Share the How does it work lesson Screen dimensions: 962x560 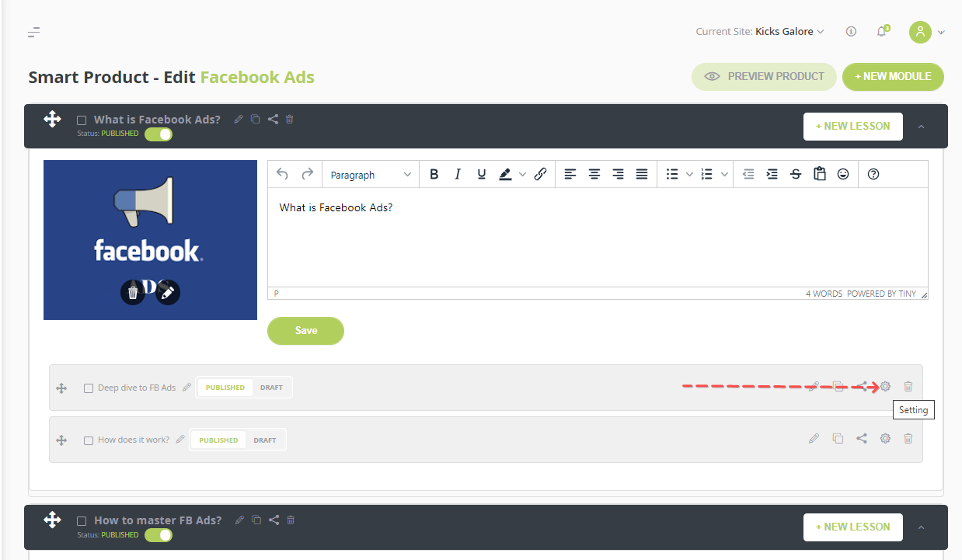point(861,438)
